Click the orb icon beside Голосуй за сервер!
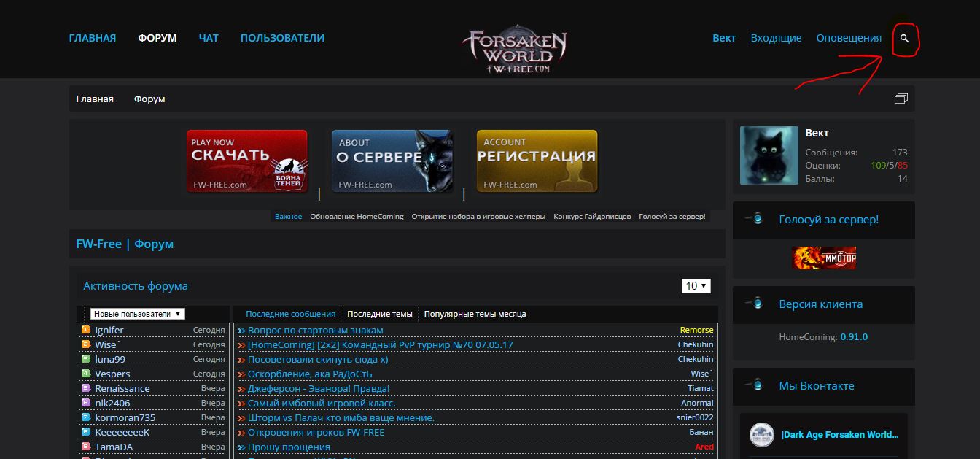The width and height of the screenshot is (980, 459). 755,219
